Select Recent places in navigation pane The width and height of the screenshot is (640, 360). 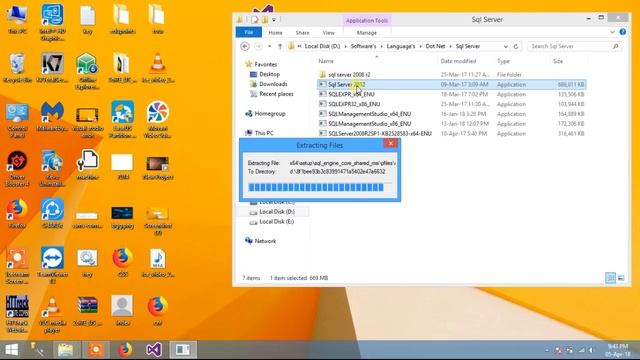(x=271, y=94)
